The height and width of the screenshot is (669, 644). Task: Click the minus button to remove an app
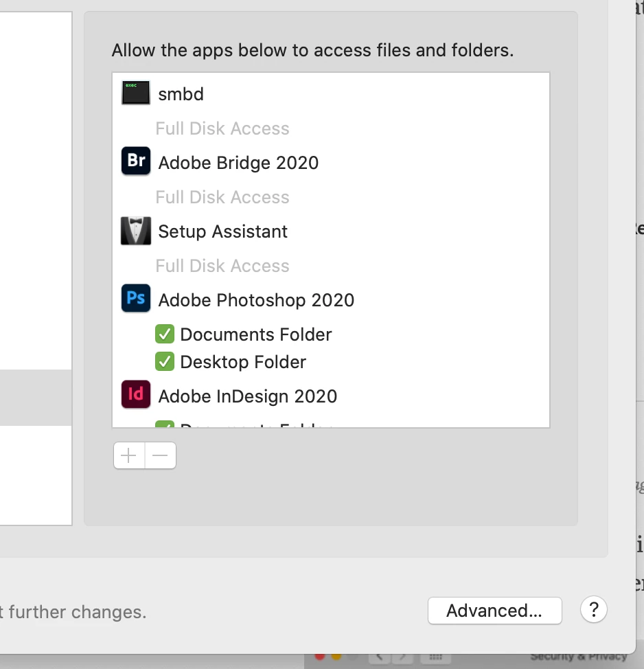[161, 455]
